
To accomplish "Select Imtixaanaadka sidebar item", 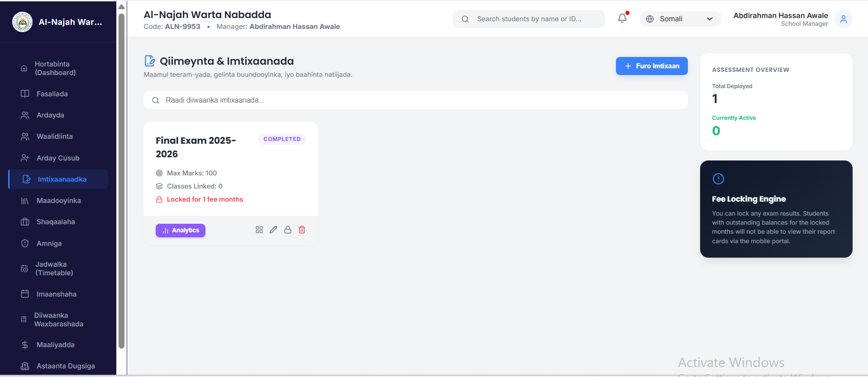I will click(58, 179).
